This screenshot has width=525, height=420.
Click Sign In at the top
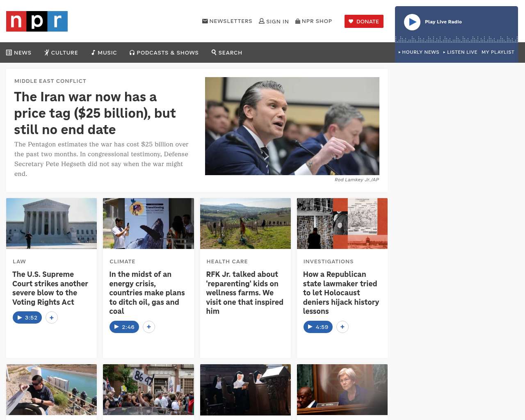pos(274,21)
